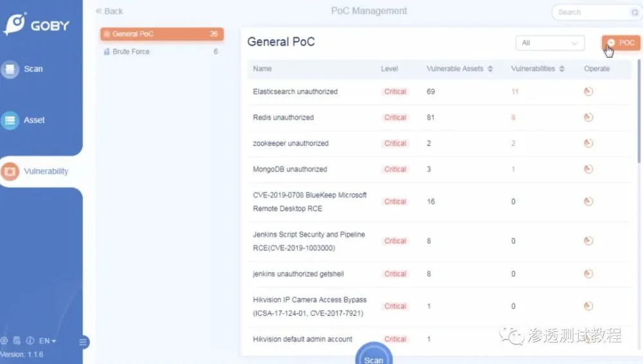
Task: Click the Goby logo
Action: click(37, 24)
